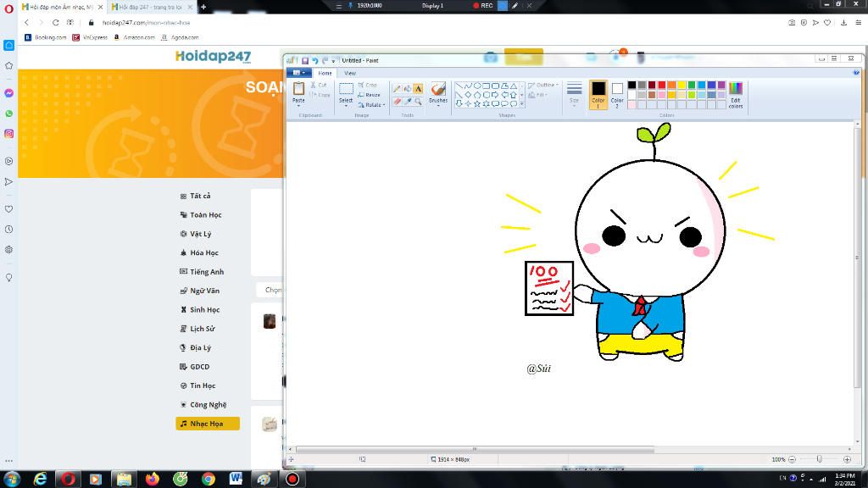Open the Paste dropdown arrow
Viewport: 868px width, 488px height.
pos(298,105)
